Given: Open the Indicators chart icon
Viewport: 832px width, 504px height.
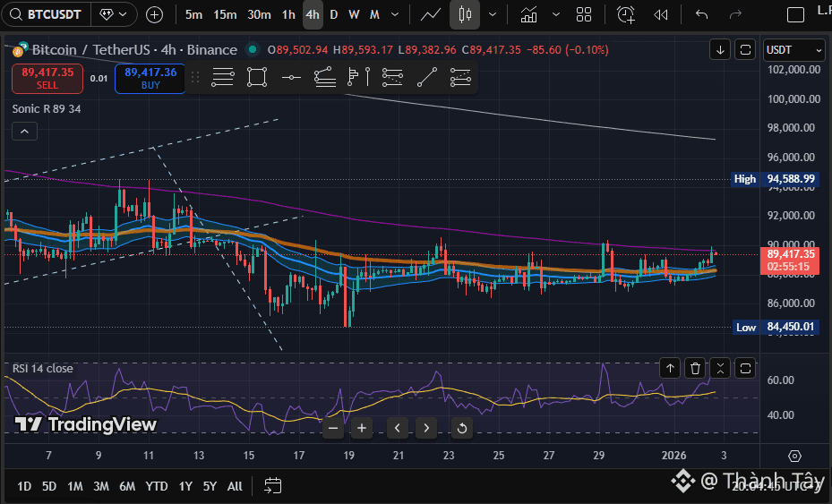Looking at the screenshot, I should tap(528, 14).
